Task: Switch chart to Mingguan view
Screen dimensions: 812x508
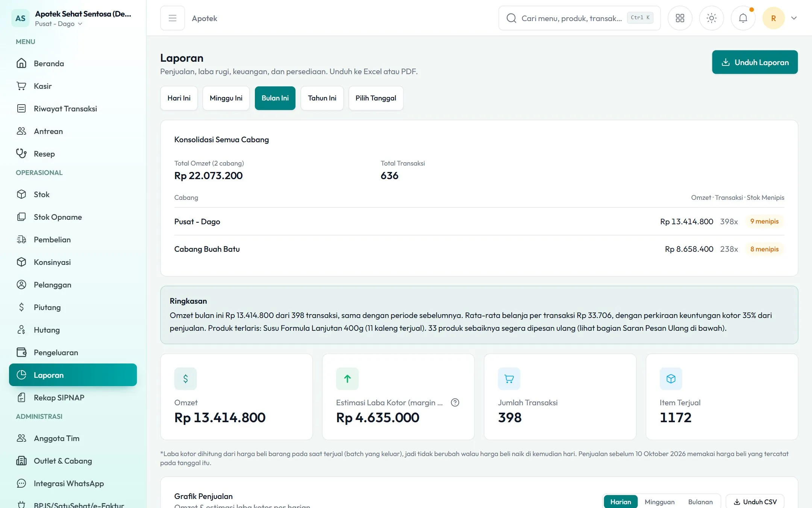Action: click(659, 502)
